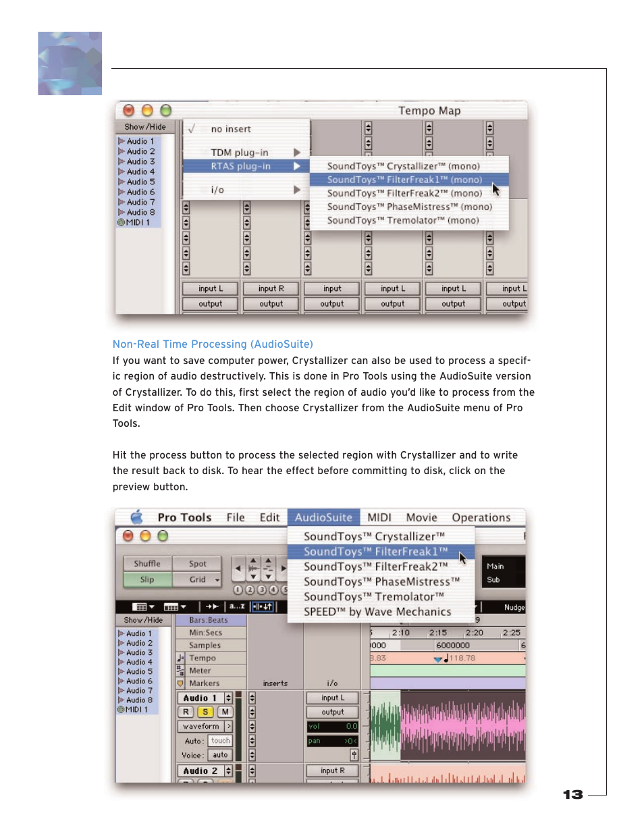The image size is (644, 834).
Task: Open the Apple menu in Pro Tools
Action: coord(136,517)
